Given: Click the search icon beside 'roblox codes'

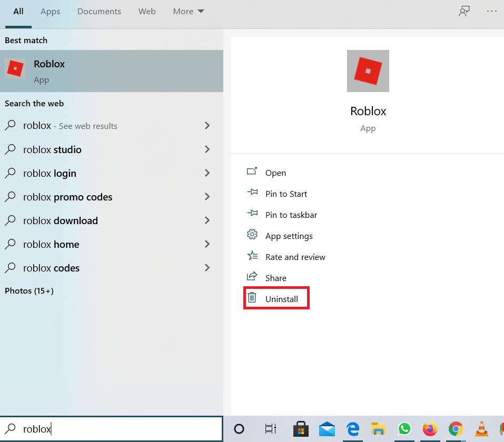Looking at the screenshot, I should [x=11, y=268].
